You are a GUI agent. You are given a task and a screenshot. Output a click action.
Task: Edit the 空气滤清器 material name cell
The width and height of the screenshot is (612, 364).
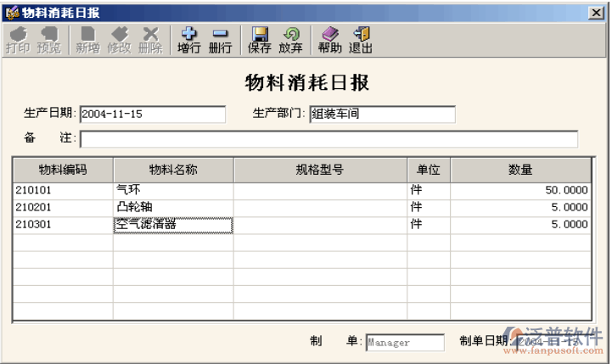point(173,225)
